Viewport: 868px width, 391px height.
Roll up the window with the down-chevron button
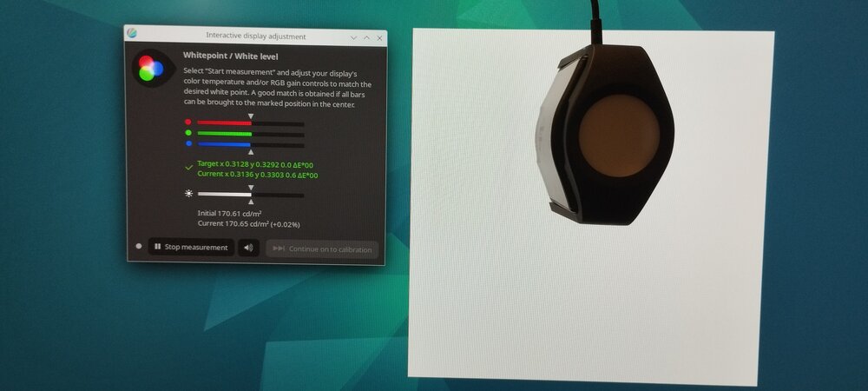click(354, 37)
